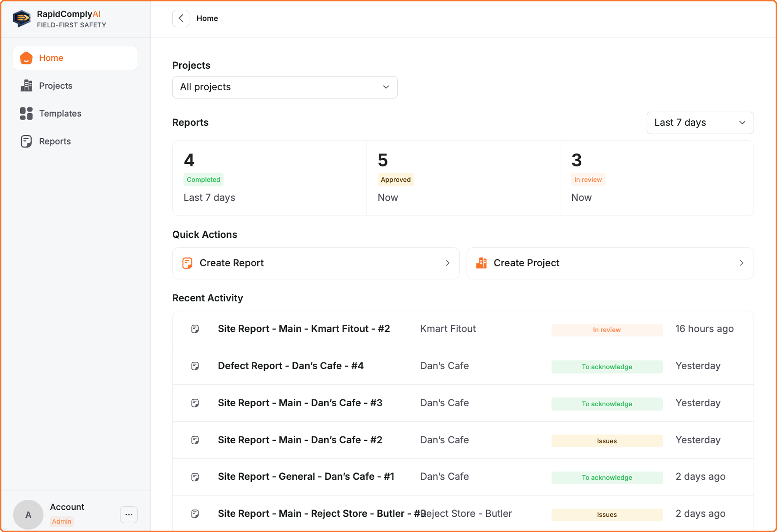Click the Create Project quick action
Viewport: 777px width, 532px height.
(x=610, y=263)
